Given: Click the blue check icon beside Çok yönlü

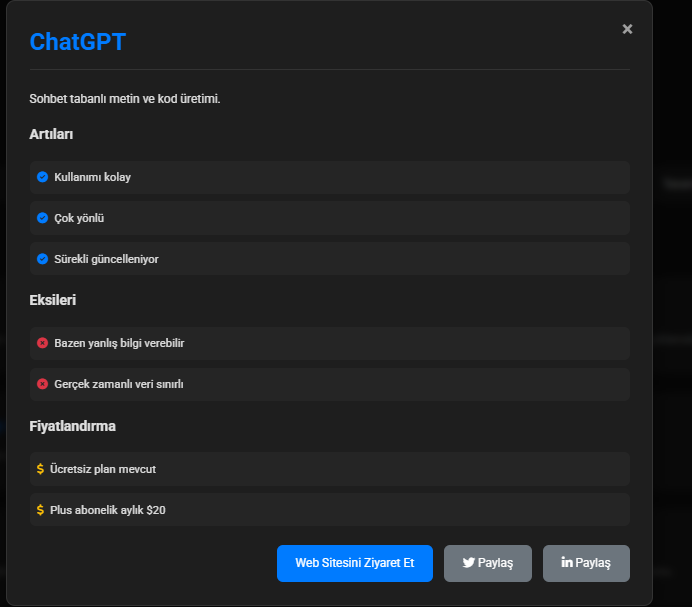Looking at the screenshot, I should click(x=42, y=218).
